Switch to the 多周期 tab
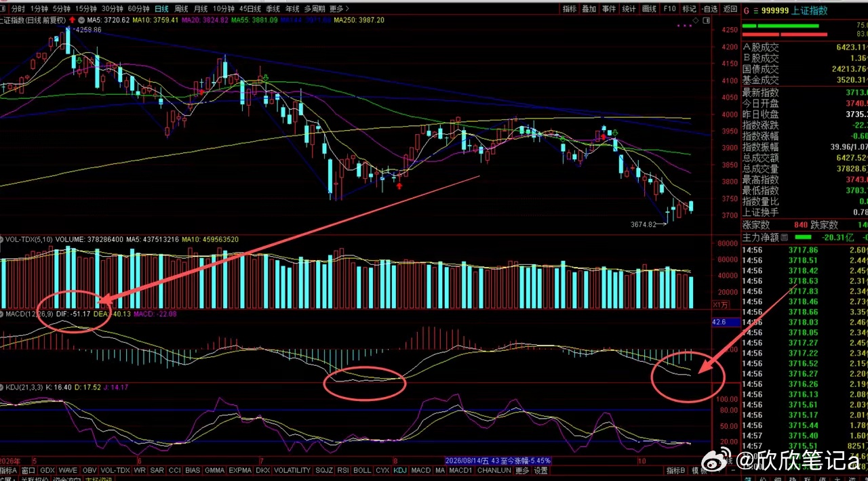 [314, 9]
